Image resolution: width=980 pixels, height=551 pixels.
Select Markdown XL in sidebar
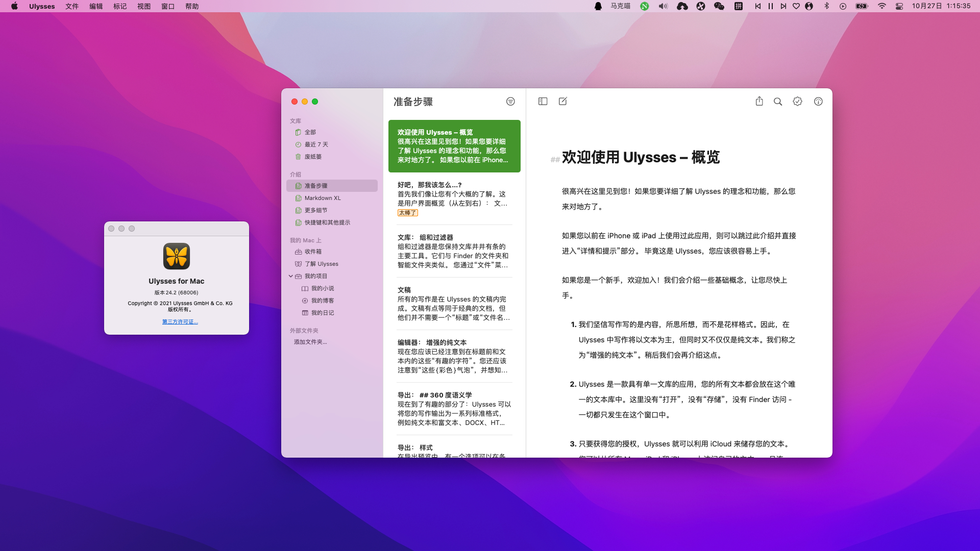(322, 198)
